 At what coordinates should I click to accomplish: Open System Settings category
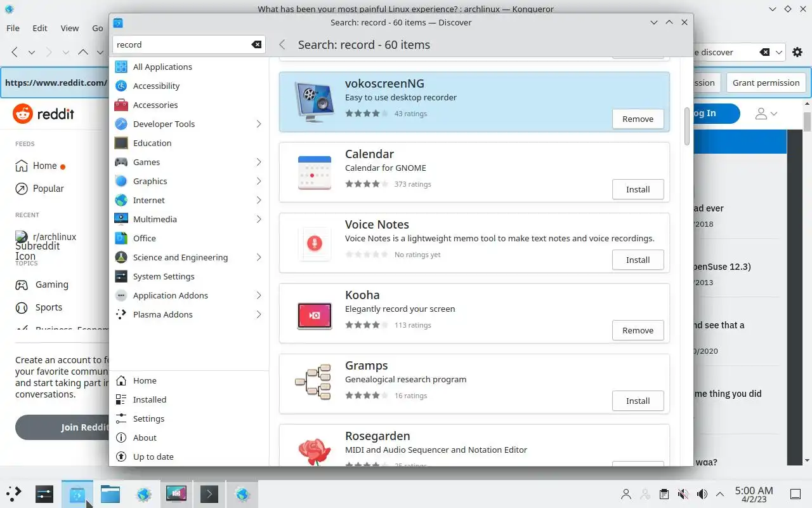[x=188, y=276]
